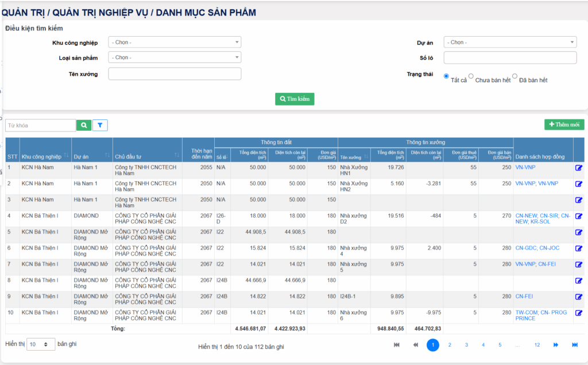Go to the last page icon
Viewport: 588px width, 365px height.
pos(574,345)
